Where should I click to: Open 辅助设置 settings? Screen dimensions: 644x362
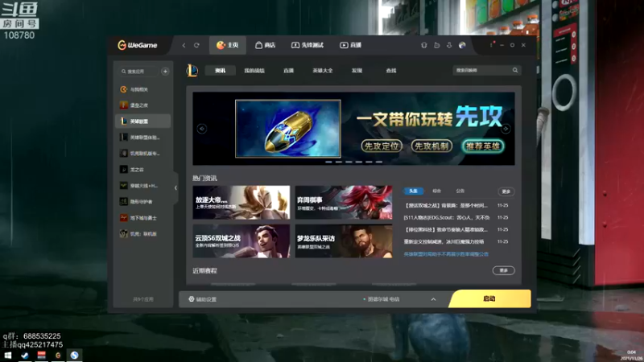tap(203, 299)
